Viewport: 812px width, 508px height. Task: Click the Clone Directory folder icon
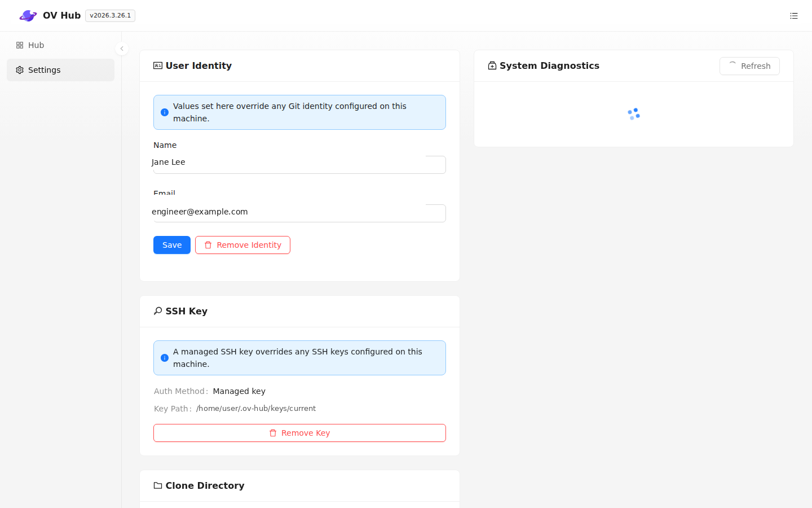(x=158, y=485)
